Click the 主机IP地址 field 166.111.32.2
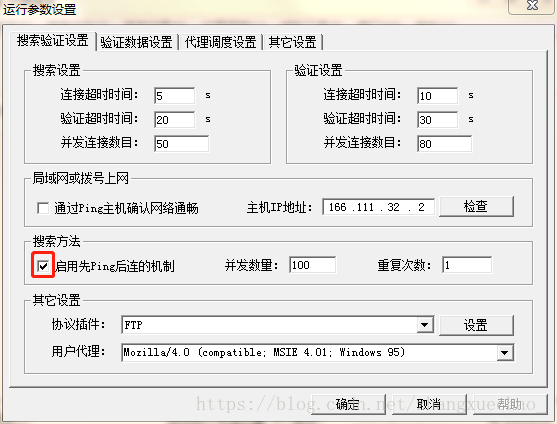Image resolution: width=557 pixels, height=424 pixels. tap(378, 207)
